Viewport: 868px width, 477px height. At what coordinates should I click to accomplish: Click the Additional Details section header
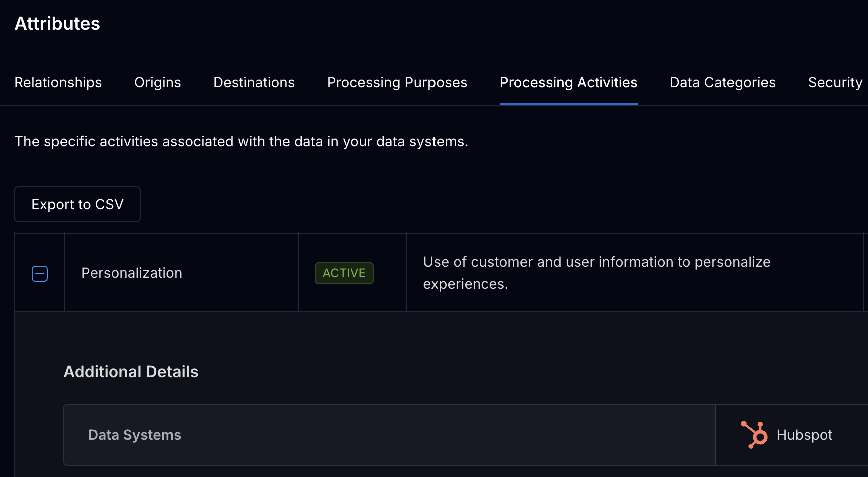click(x=131, y=372)
